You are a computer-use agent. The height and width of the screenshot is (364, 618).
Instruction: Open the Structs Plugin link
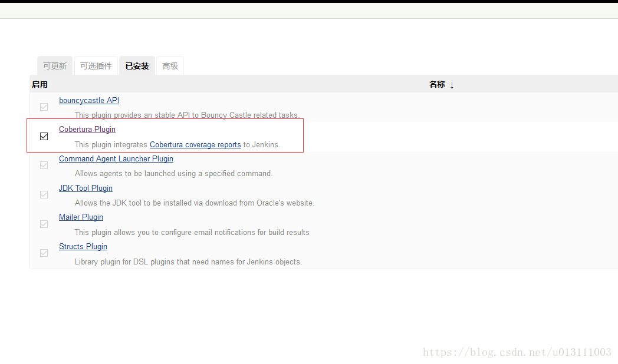click(83, 246)
